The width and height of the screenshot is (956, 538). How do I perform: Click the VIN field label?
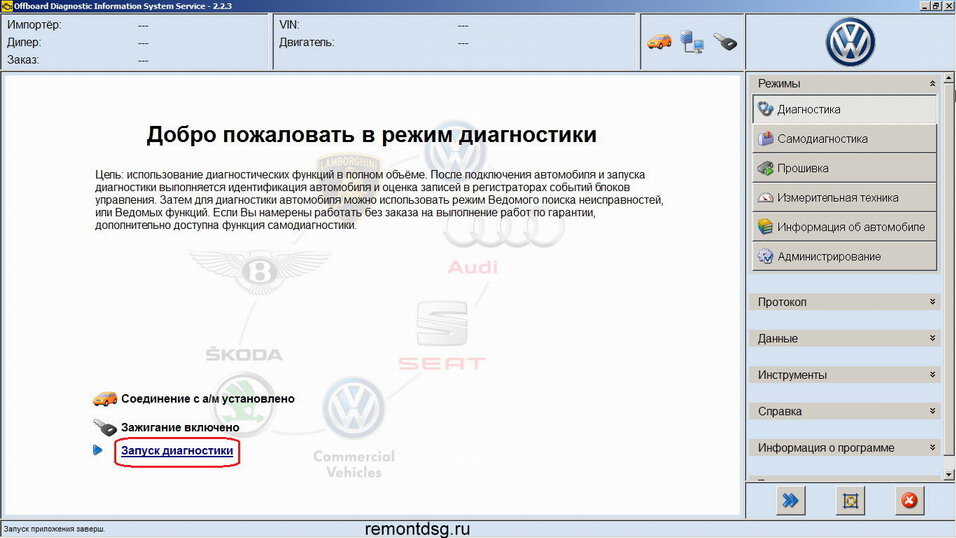[x=289, y=25]
